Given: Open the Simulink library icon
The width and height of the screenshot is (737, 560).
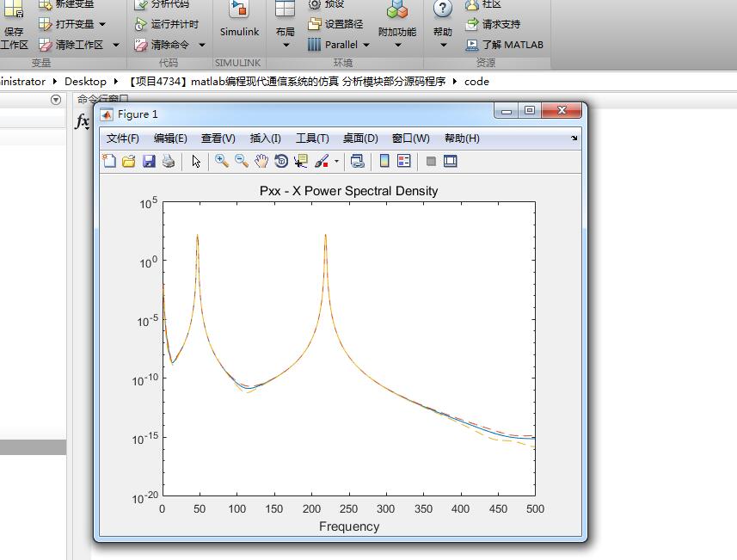Looking at the screenshot, I should (239, 9).
